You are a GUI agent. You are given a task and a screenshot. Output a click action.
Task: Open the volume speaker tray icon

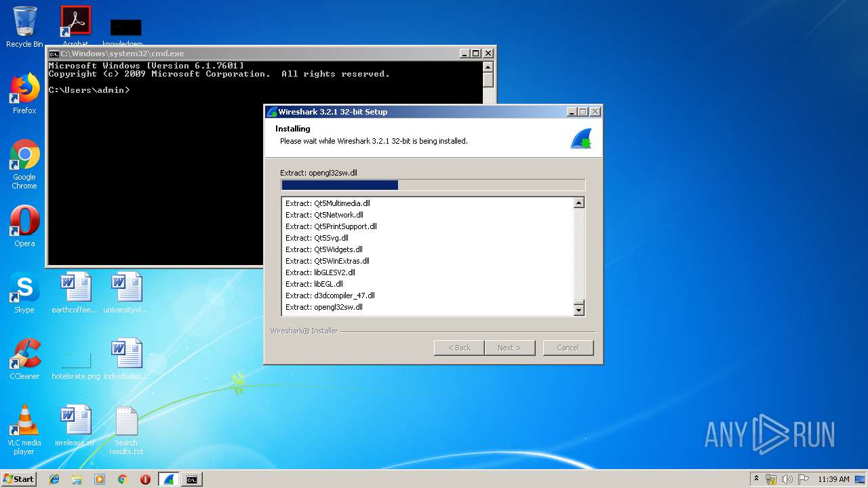click(x=787, y=479)
